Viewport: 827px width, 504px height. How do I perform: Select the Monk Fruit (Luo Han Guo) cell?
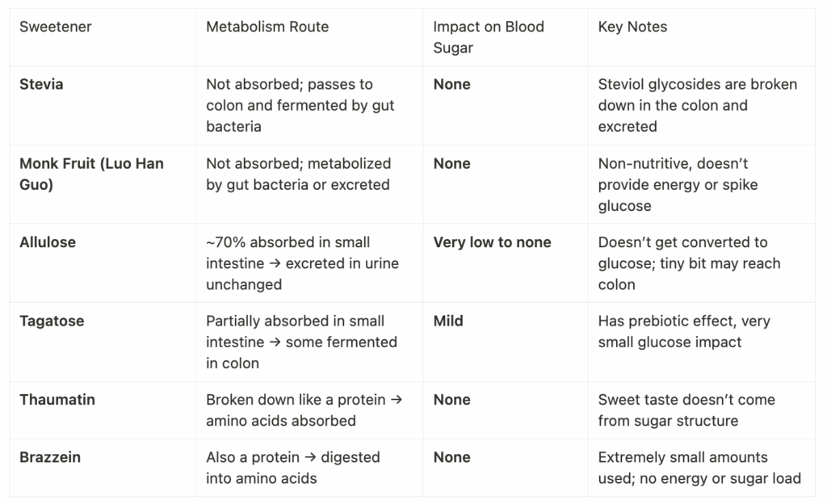coord(91,174)
